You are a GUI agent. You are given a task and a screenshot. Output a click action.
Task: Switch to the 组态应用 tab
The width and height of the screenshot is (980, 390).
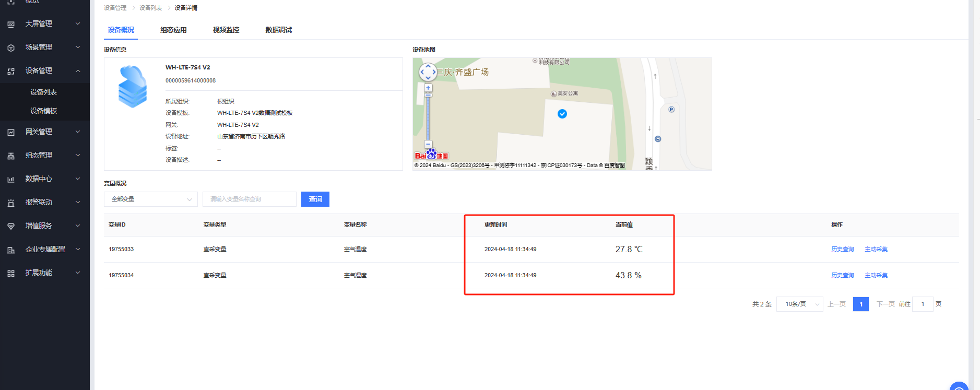click(173, 30)
